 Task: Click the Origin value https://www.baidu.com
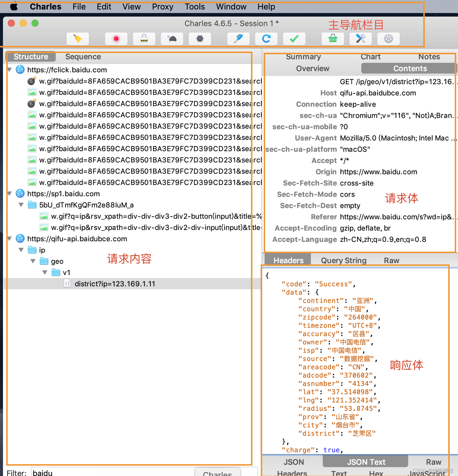(379, 172)
